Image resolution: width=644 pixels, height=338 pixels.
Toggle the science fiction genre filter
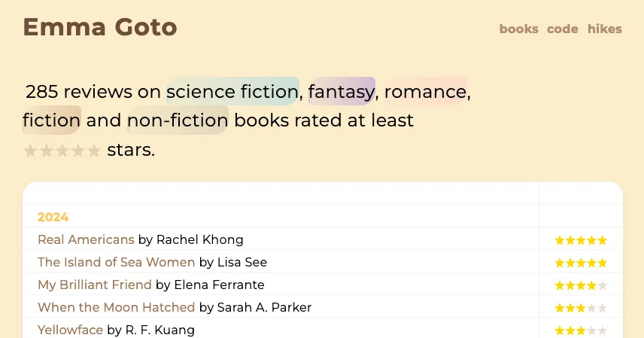[x=232, y=92]
